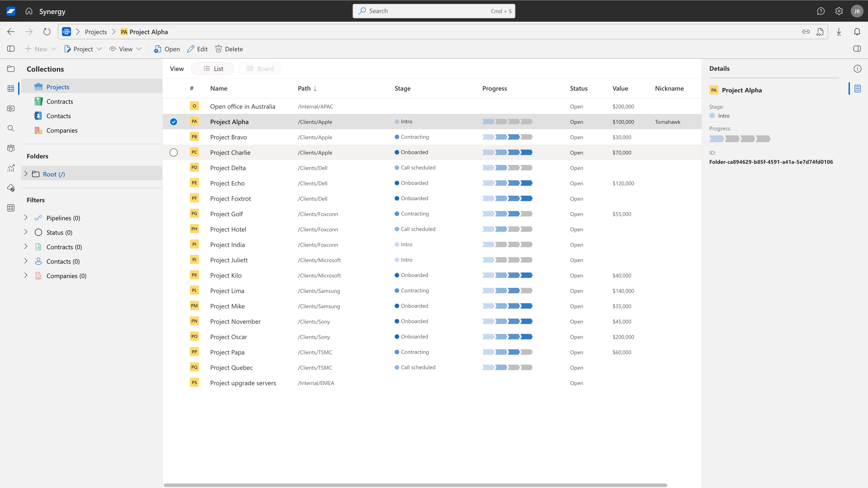The image size is (868, 488).
Task: Click the Edit button
Action: tap(198, 49)
